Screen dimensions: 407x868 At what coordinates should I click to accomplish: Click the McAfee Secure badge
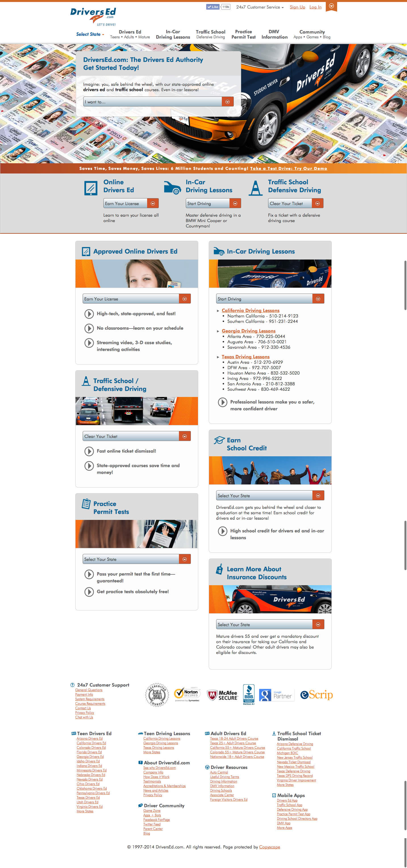[222, 695]
